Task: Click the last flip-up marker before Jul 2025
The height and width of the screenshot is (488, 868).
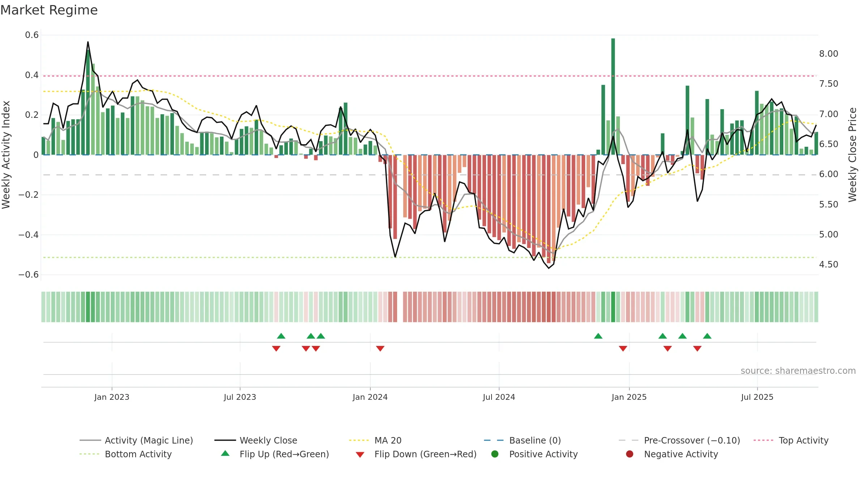Action: pos(707,336)
